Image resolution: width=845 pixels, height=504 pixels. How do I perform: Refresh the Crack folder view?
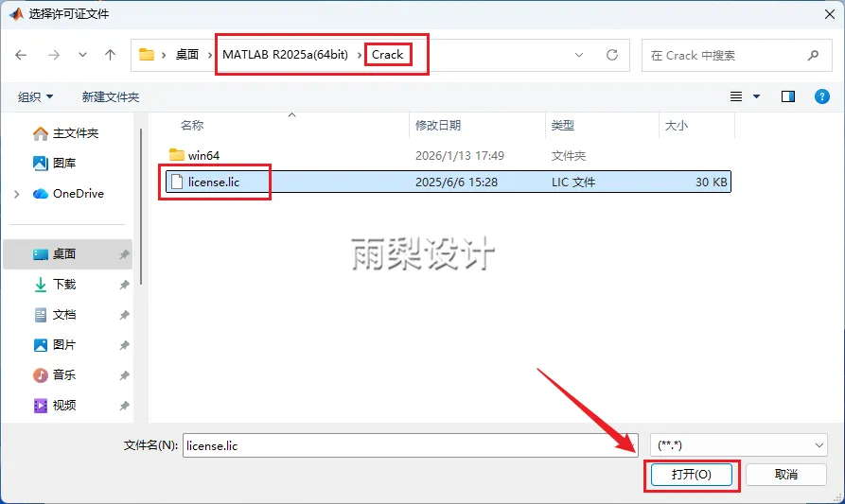pos(612,55)
